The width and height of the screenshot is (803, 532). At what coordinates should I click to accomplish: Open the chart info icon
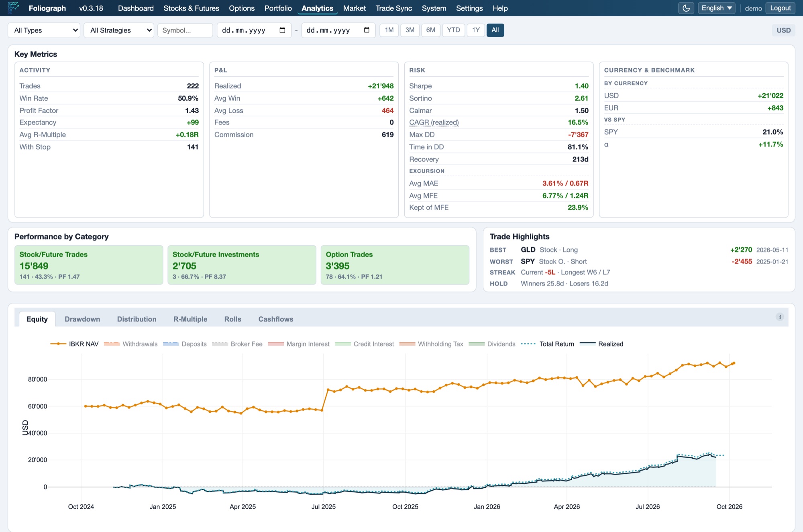[780, 317]
